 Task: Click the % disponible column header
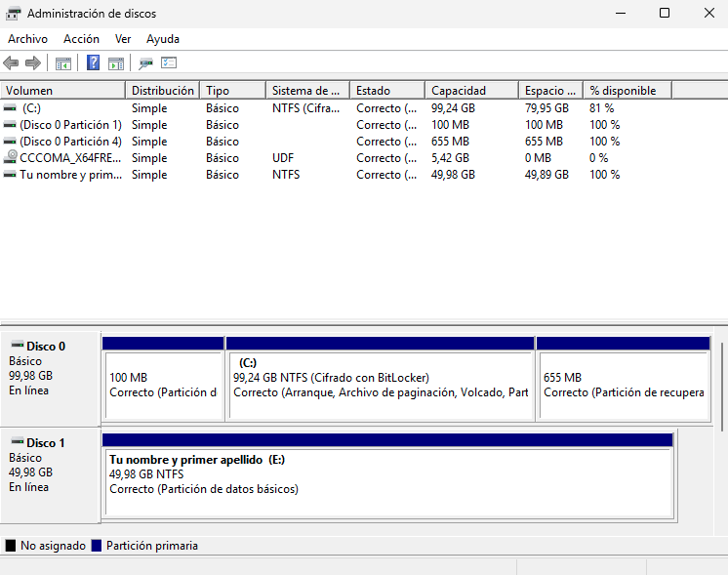pyautogui.click(x=627, y=91)
